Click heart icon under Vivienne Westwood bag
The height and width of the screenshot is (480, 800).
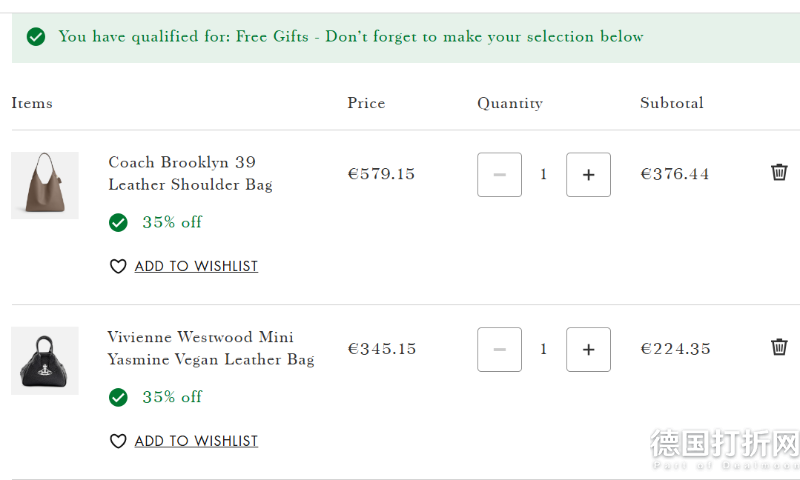click(x=118, y=441)
